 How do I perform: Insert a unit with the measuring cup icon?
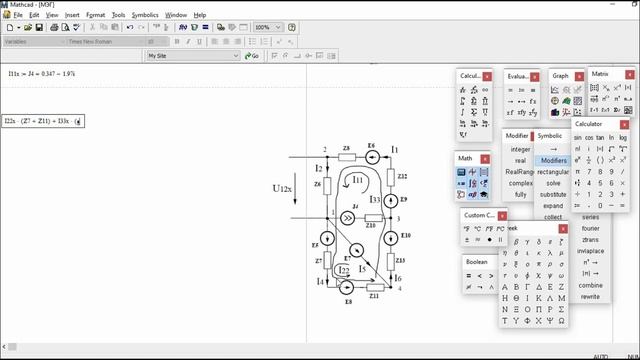click(x=194, y=27)
